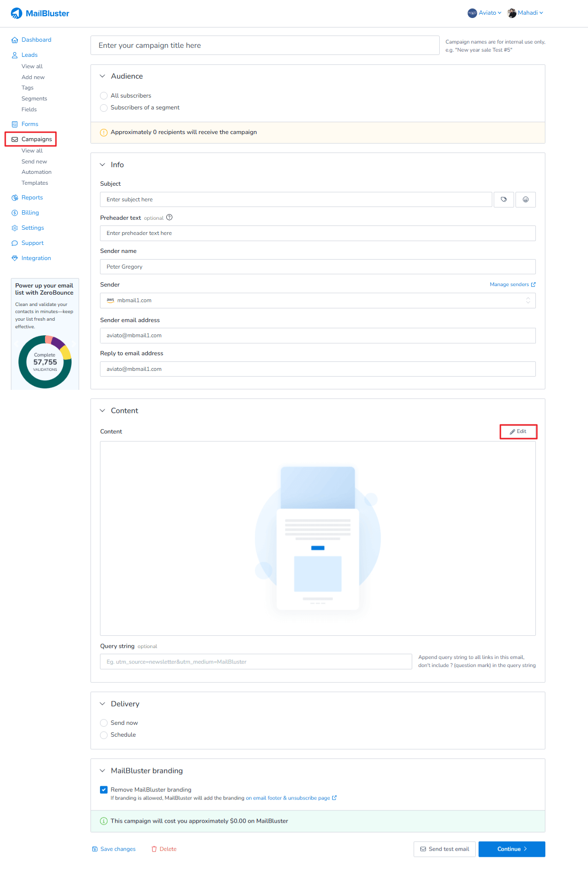
Task: Choose the Schedule delivery radio option
Action: [104, 735]
